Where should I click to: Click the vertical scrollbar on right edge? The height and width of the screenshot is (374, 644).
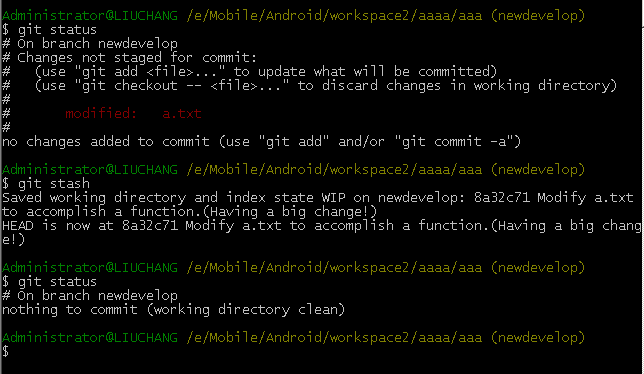642,187
